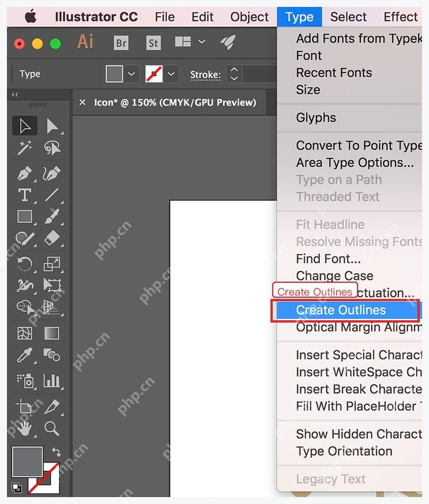Adjust stroke weight stepper arrows
Viewport: 429px width, 504px height.
point(234,74)
